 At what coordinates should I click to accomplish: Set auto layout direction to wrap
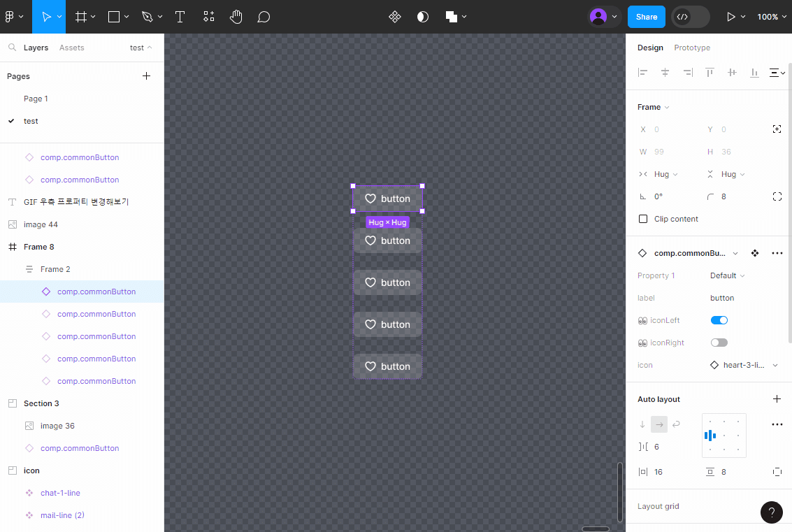676,424
